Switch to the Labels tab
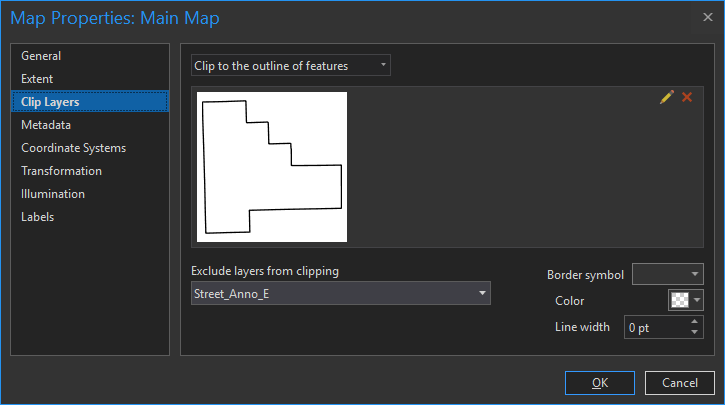Screen dimensions: 725x405 pyautogui.click(x=38, y=217)
